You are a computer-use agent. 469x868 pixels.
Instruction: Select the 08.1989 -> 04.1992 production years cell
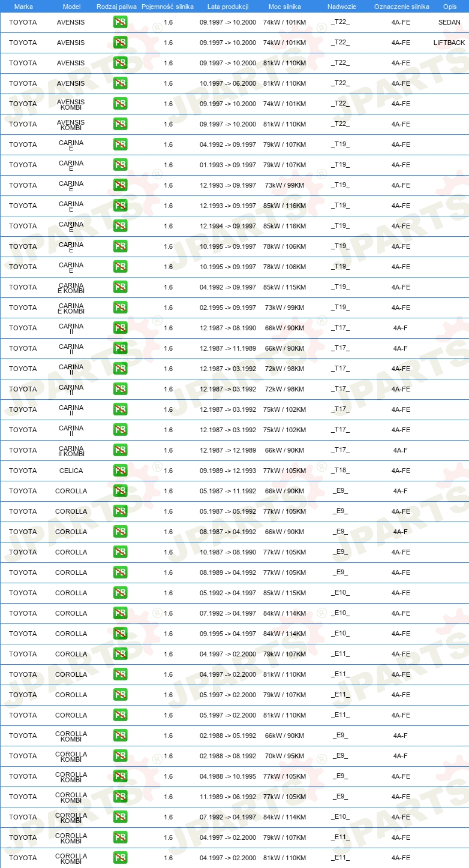pyautogui.click(x=228, y=572)
